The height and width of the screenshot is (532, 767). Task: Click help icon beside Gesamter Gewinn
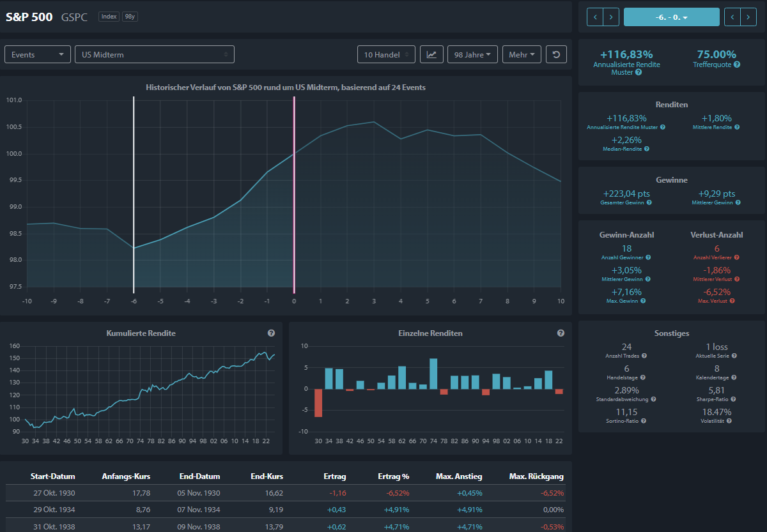649,202
